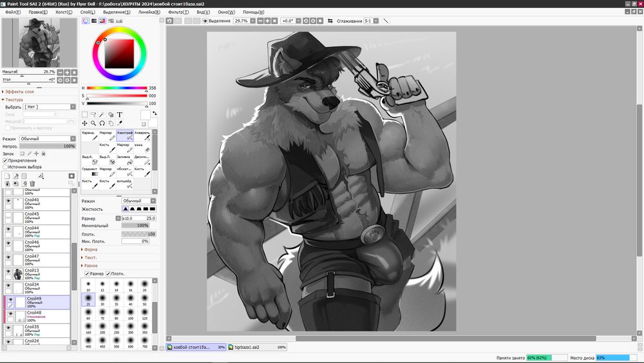Show hidden layer Слой45

coord(8,215)
